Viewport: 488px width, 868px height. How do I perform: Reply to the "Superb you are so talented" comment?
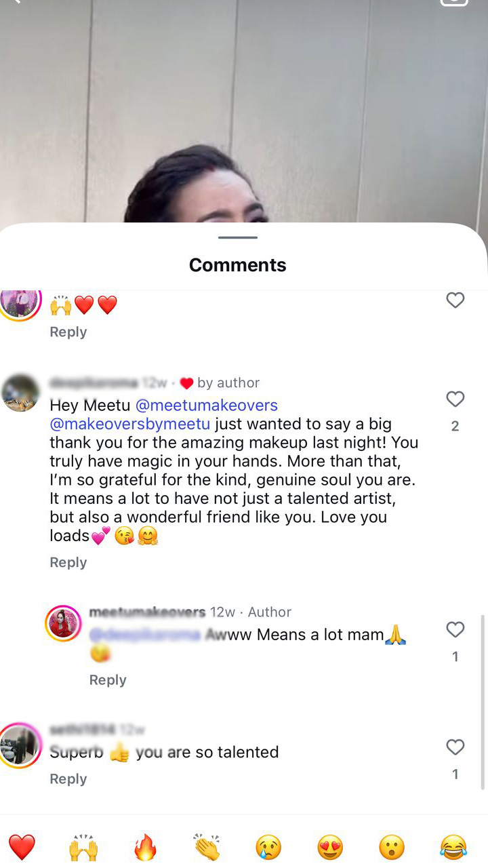coord(68,779)
